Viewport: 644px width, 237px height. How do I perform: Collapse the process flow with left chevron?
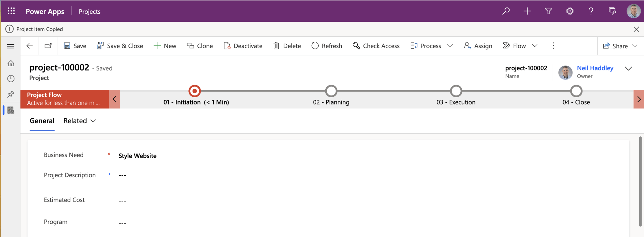(x=115, y=99)
